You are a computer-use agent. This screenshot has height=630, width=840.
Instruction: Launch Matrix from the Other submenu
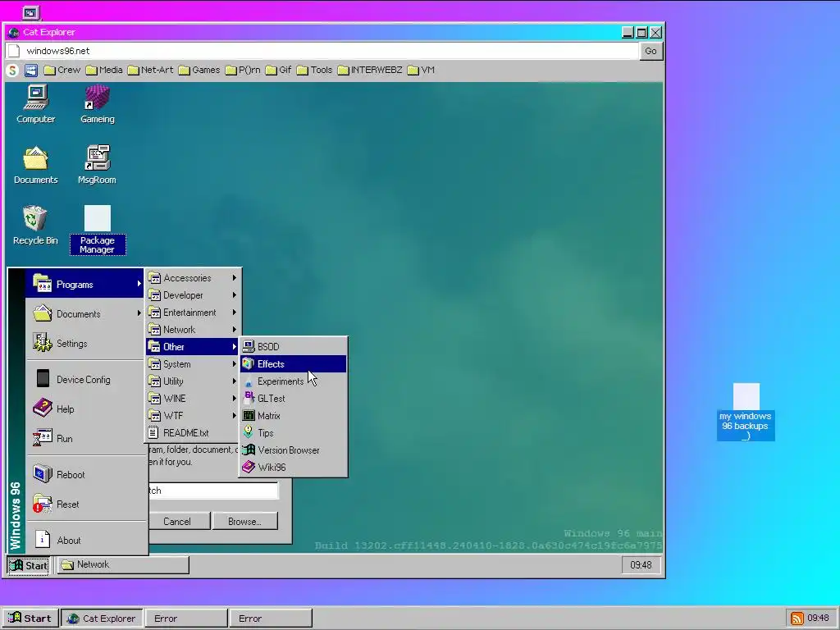[293, 415]
